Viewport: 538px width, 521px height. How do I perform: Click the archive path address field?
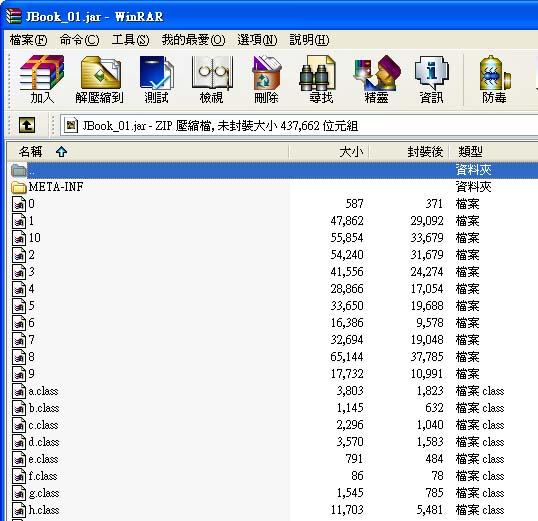pos(299,126)
